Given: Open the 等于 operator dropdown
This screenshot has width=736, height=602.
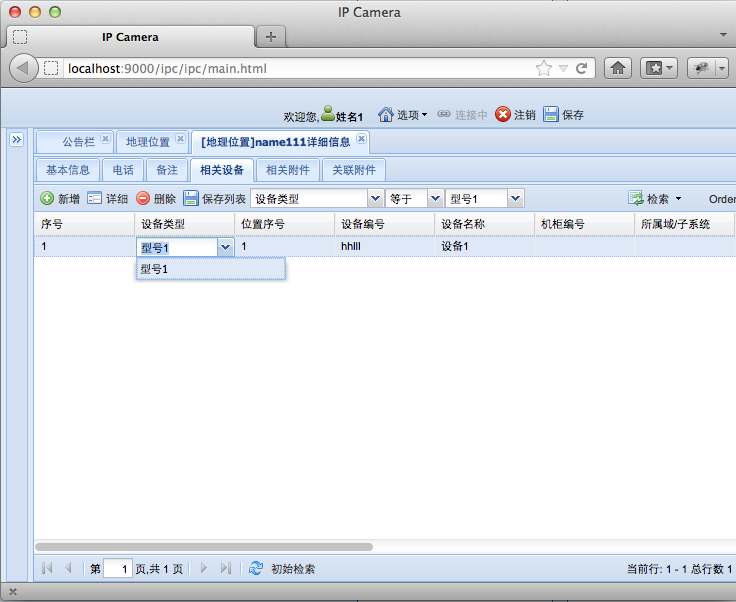Looking at the screenshot, I should pyautogui.click(x=435, y=199).
